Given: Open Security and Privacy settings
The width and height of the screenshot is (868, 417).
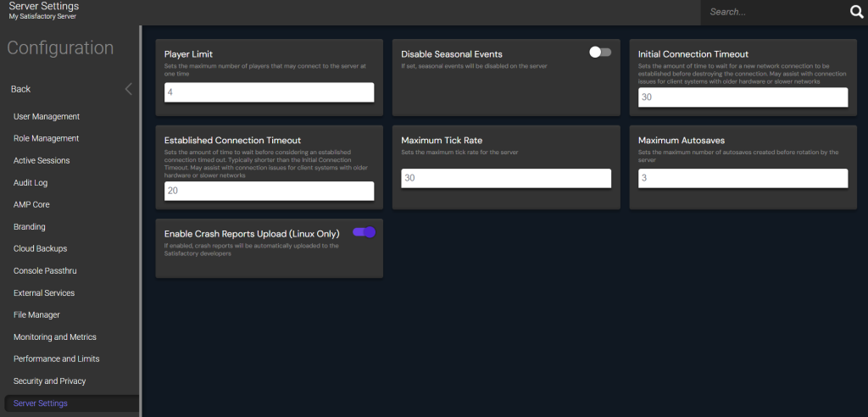Looking at the screenshot, I should [x=50, y=381].
